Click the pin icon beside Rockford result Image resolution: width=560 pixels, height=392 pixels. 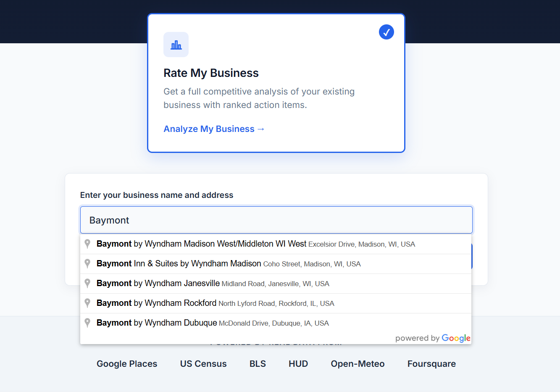click(87, 303)
